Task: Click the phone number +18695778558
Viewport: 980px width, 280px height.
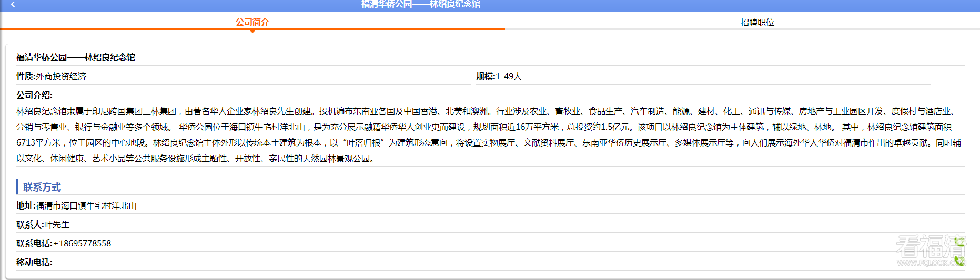Action: 82,243
